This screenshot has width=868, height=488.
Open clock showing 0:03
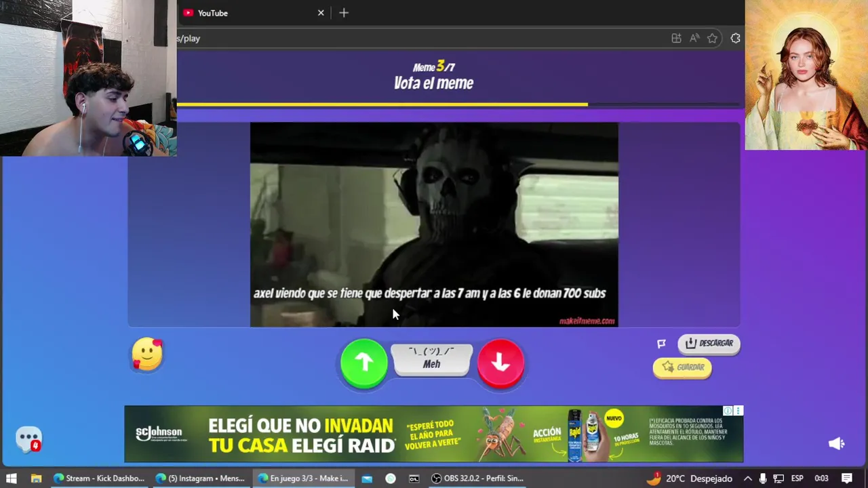click(821, 478)
